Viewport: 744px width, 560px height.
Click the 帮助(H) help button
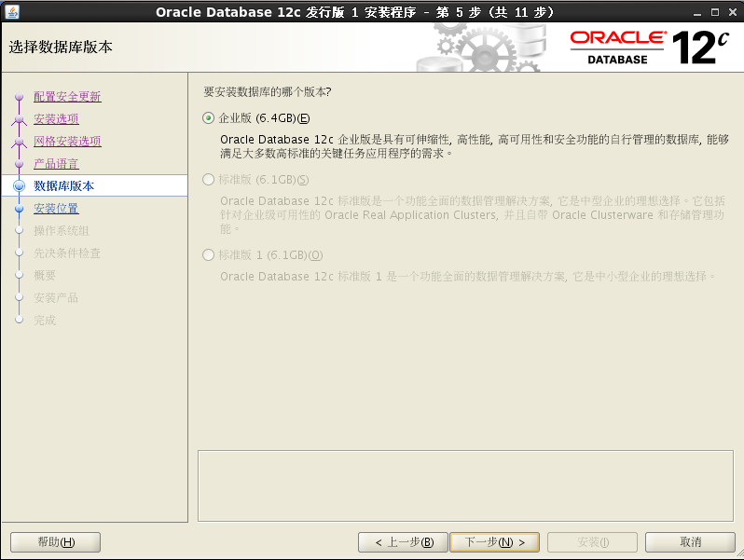tap(56, 542)
